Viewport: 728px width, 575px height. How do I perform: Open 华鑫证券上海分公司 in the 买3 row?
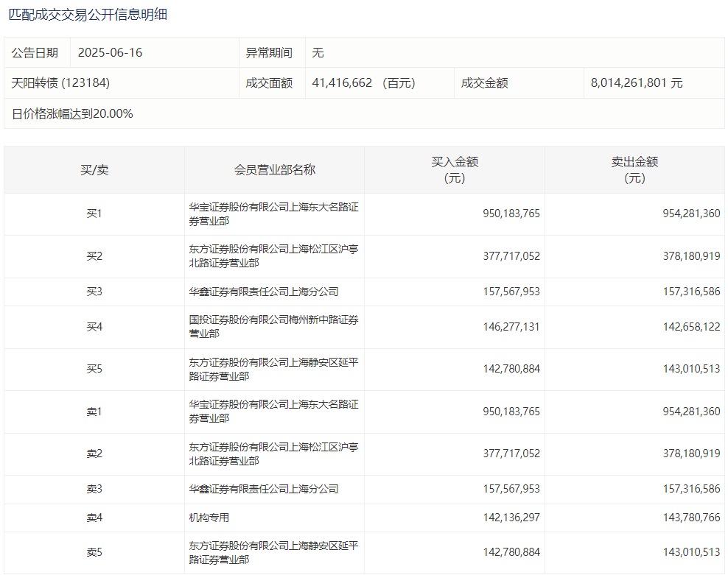[x=264, y=292]
